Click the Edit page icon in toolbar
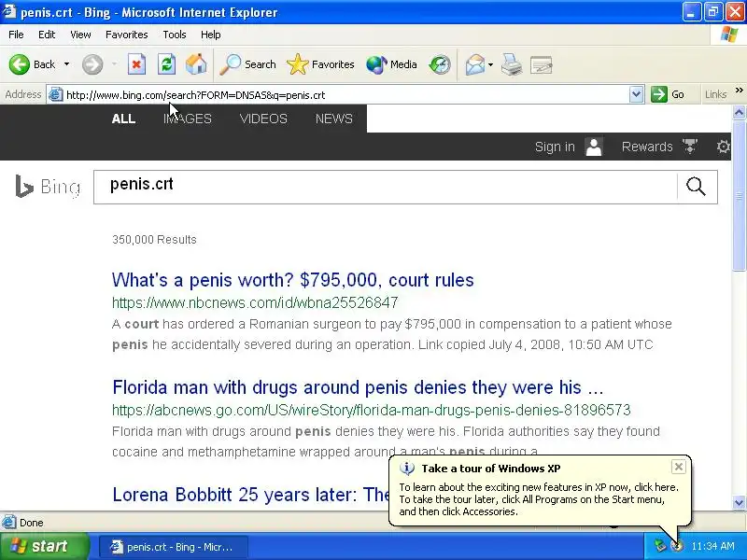 tap(542, 64)
